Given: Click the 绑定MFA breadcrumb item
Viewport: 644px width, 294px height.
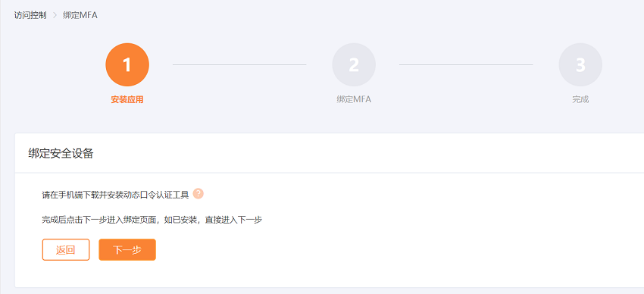Looking at the screenshot, I should point(80,16).
